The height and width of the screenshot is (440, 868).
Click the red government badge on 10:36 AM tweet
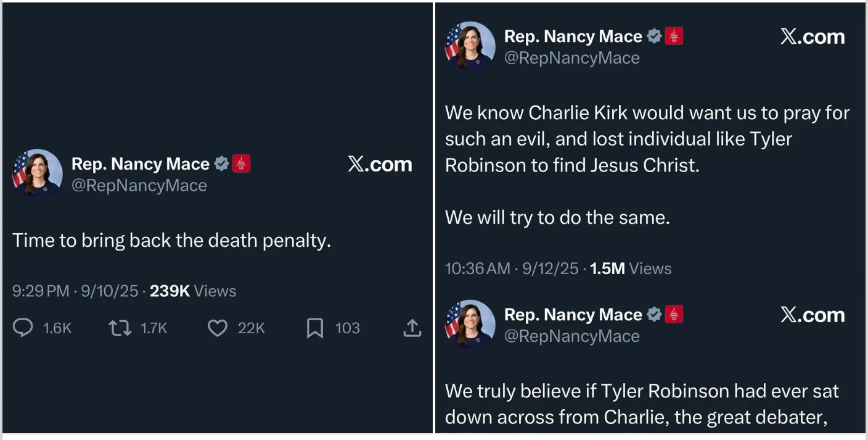pyautogui.click(x=674, y=36)
